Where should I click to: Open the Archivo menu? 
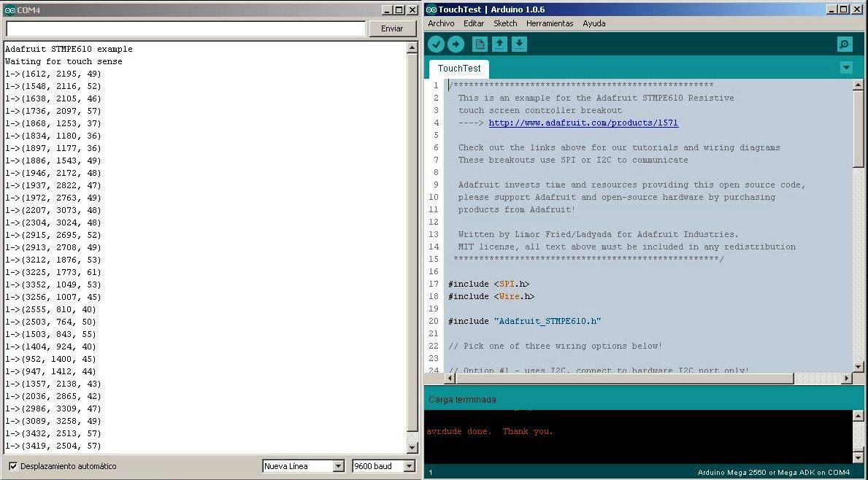coord(441,23)
